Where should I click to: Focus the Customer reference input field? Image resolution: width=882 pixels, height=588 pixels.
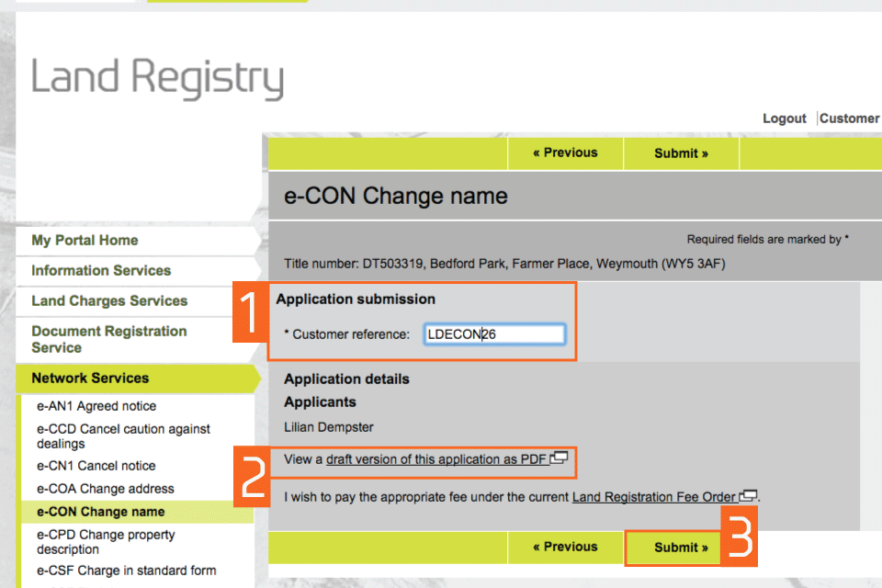[494, 334]
